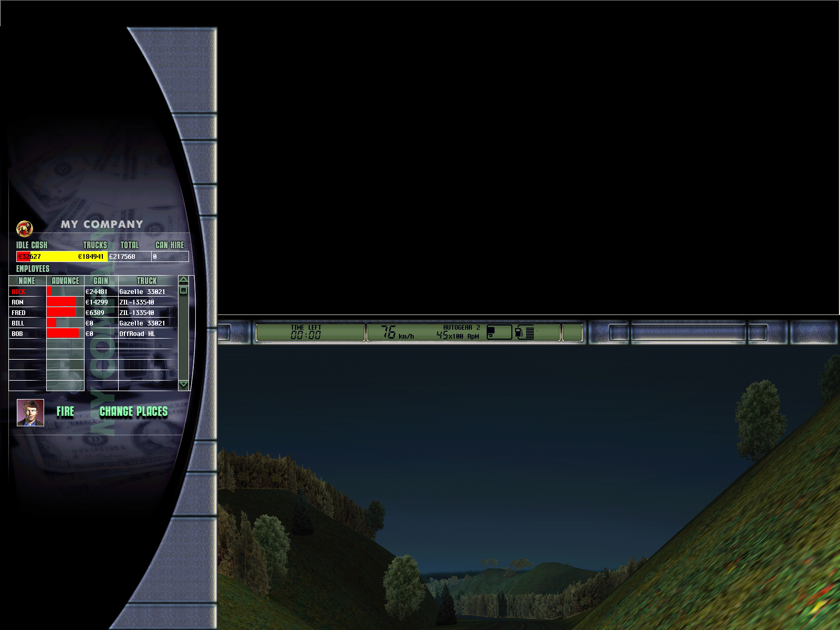
Task: Click the Time Left display
Action: coord(307,332)
